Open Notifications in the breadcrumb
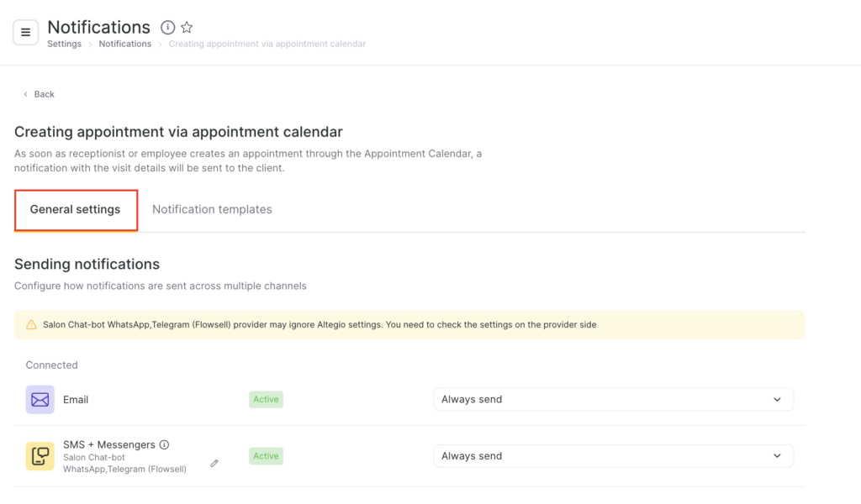Viewport: 861px width, 504px height. [x=124, y=44]
